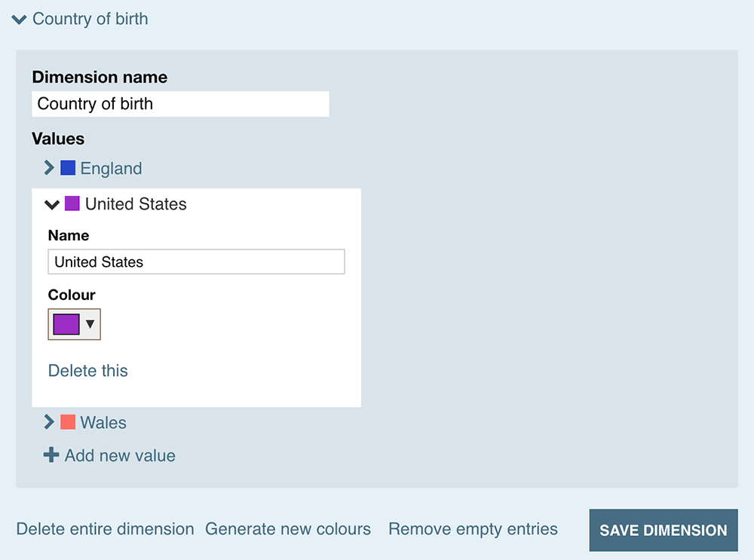This screenshot has height=560, width=754.
Task: Click the purple colour swatch in the Colour picker
Action: click(x=66, y=324)
